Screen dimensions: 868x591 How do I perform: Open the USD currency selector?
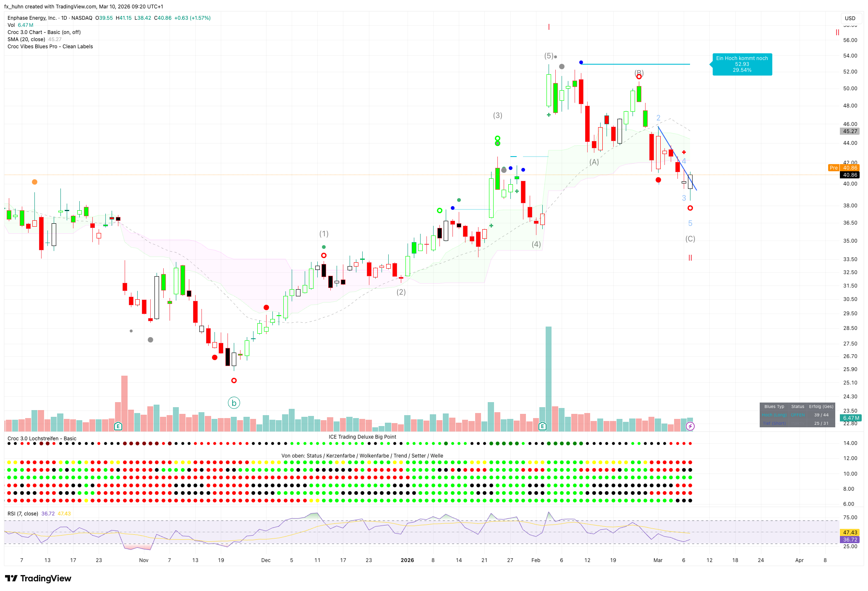[850, 18]
